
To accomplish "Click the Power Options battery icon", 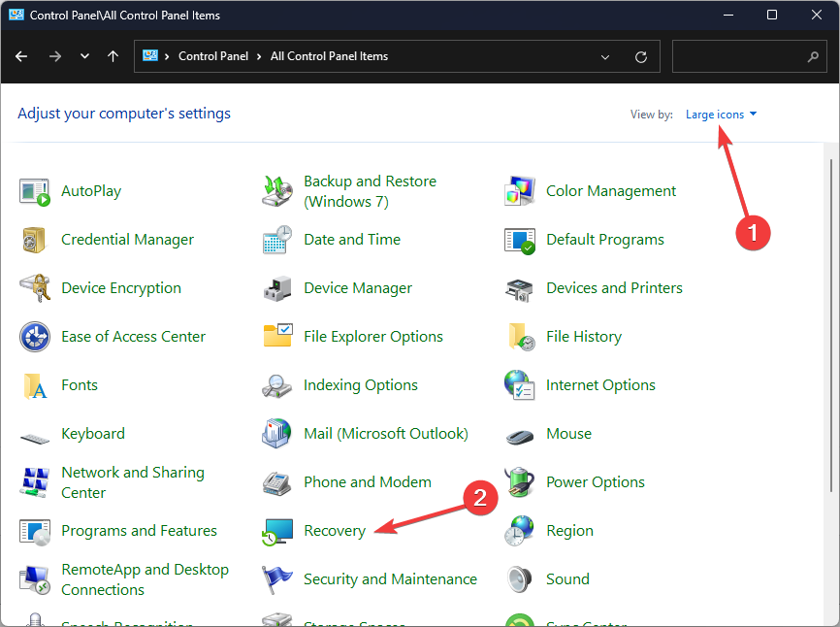I will (520, 482).
